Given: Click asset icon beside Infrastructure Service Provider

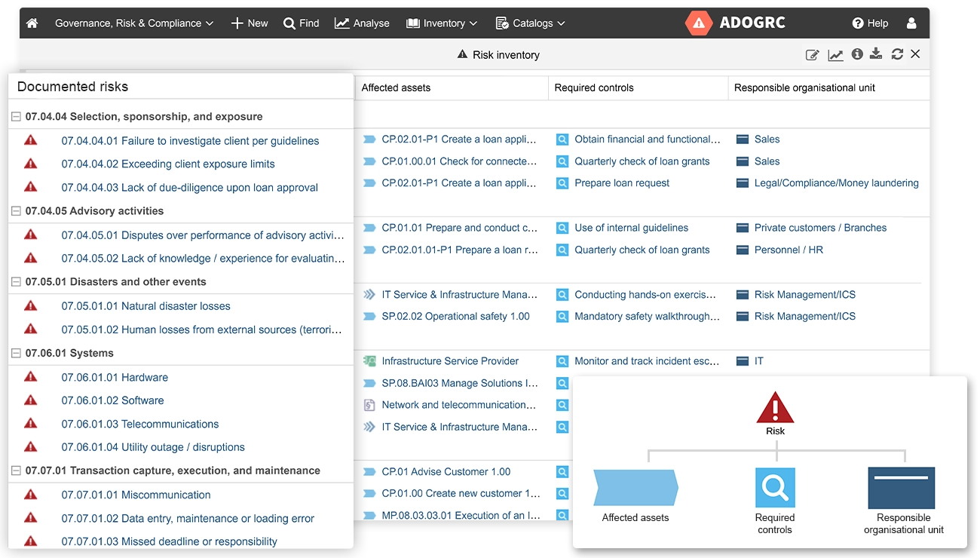Looking at the screenshot, I should pos(369,361).
